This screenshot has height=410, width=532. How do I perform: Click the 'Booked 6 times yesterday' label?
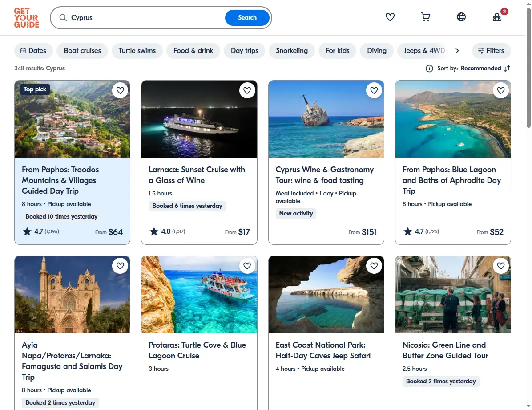187,206
